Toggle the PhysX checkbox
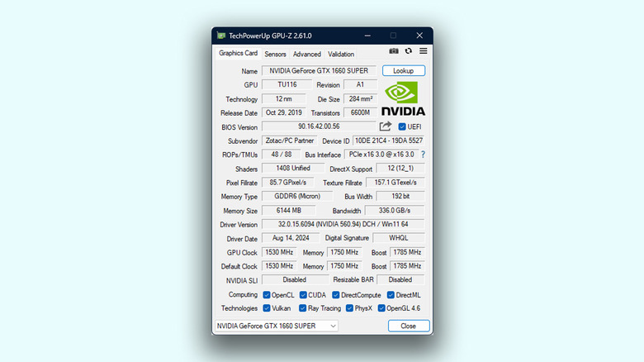This screenshot has height=362, width=644. pyautogui.click(x=349, y=308)
